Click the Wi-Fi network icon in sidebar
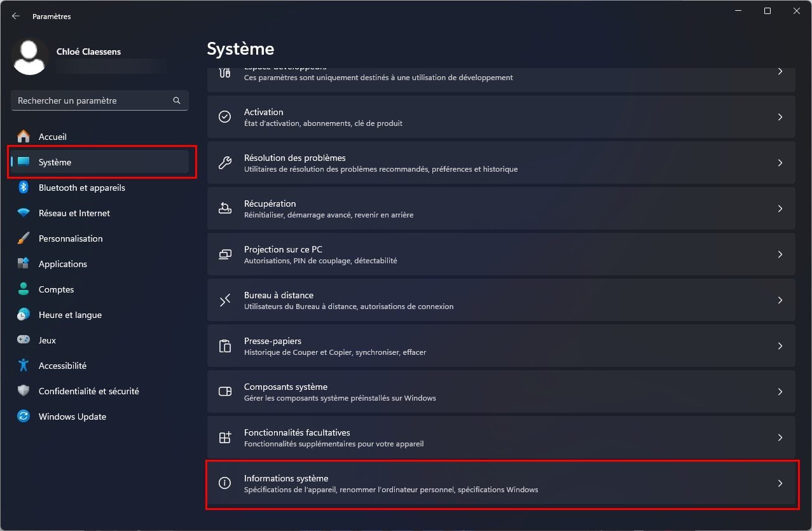This screenshot has width=812, height=531. pos(24,213)
